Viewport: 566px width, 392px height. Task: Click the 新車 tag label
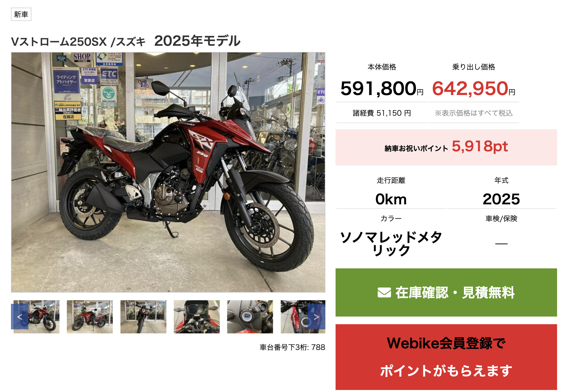point(21,14)
